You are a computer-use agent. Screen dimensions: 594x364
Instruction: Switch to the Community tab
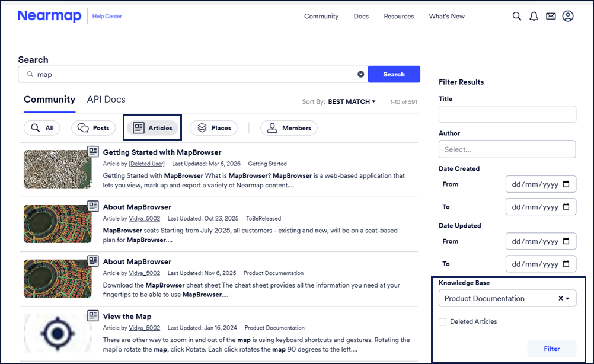(50, 100)
